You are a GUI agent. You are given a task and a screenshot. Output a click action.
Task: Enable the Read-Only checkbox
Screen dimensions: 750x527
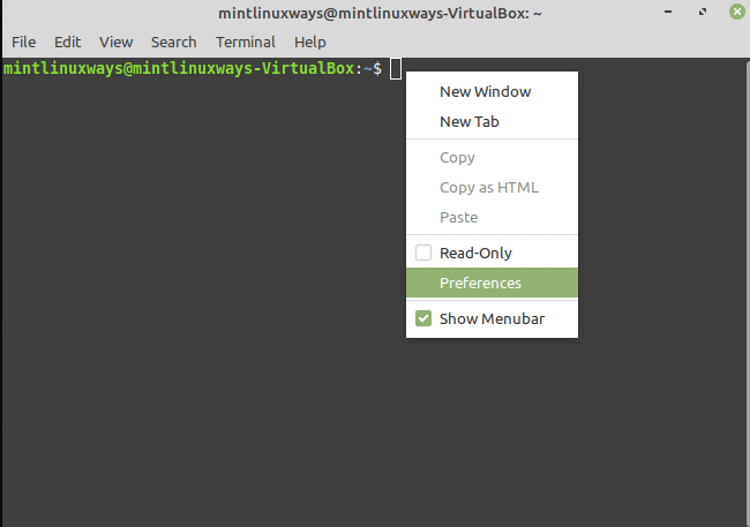click(x=423, y=253)
